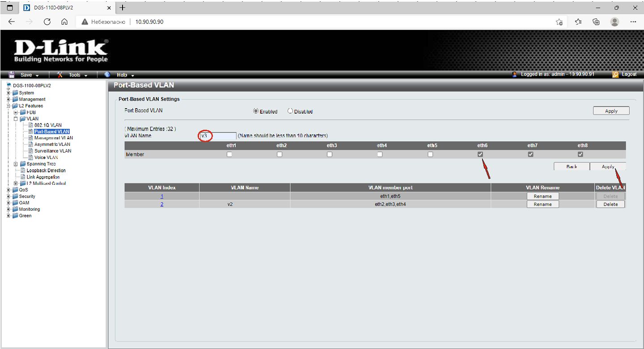Click Delete button for VLAN v2

[610, 204]
